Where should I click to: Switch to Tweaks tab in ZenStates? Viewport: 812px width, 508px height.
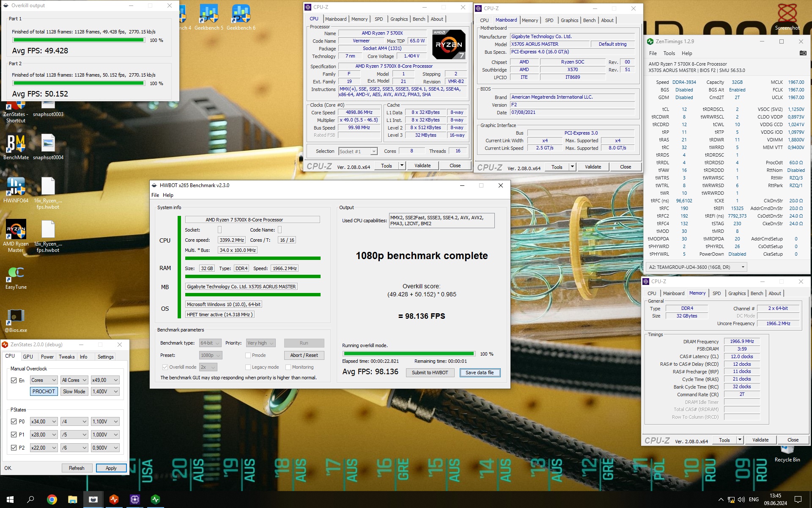coord(66,357)
